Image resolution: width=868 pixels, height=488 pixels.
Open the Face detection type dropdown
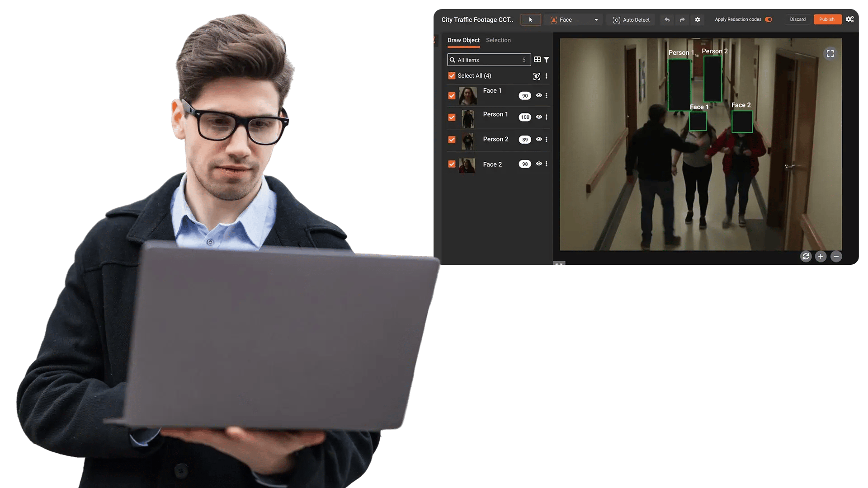click(596, 19)
